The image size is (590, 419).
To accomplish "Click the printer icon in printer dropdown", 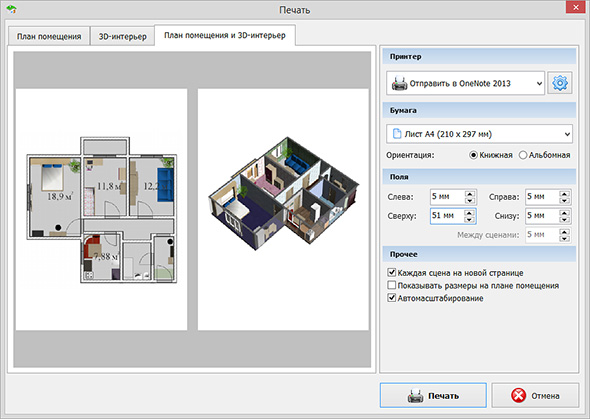I will (x=399, y=83).
